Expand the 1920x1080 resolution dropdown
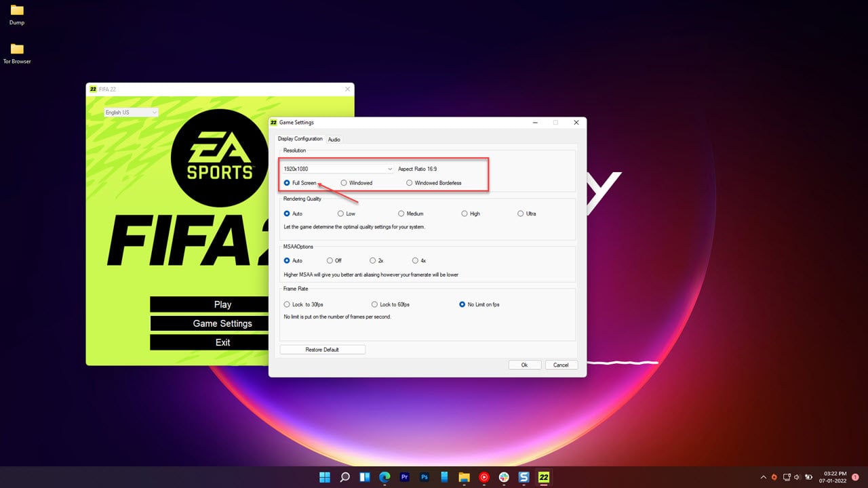Viewport: 868px width, 488px height. 339,168
